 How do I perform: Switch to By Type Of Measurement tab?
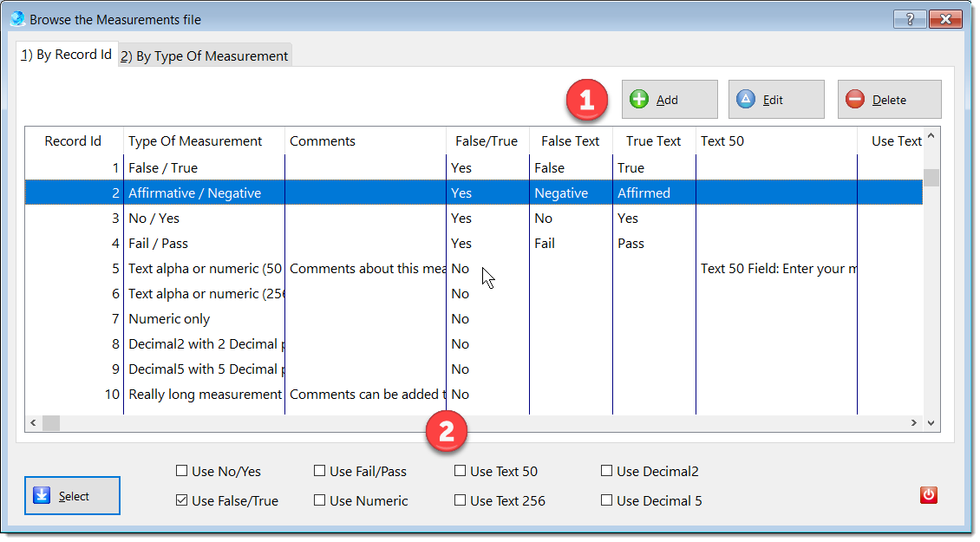[204, 56]
